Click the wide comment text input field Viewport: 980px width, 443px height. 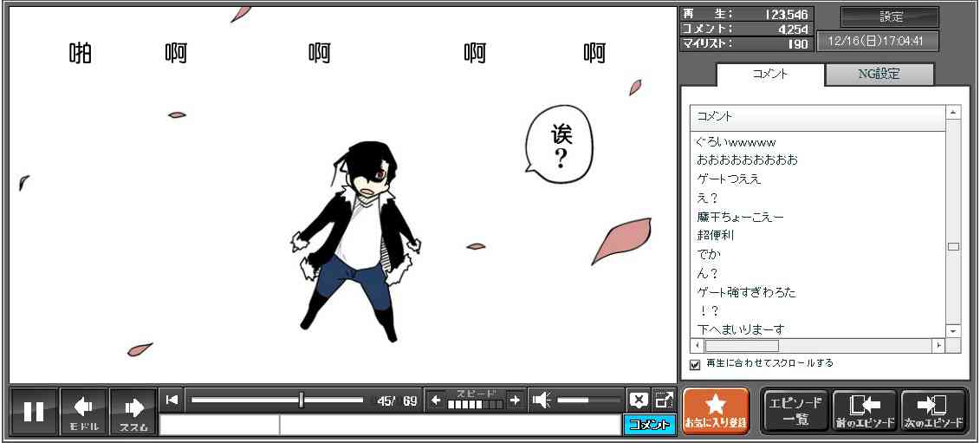(449, 425)
